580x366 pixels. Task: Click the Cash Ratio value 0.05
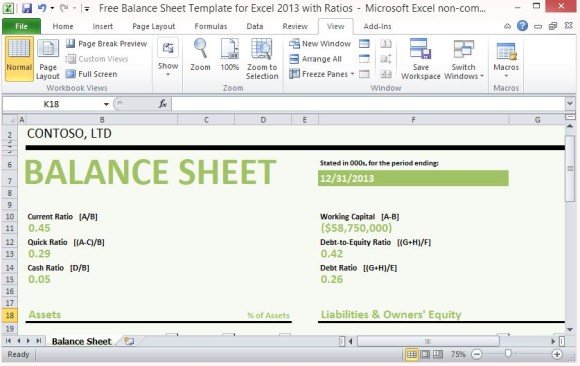39,279
